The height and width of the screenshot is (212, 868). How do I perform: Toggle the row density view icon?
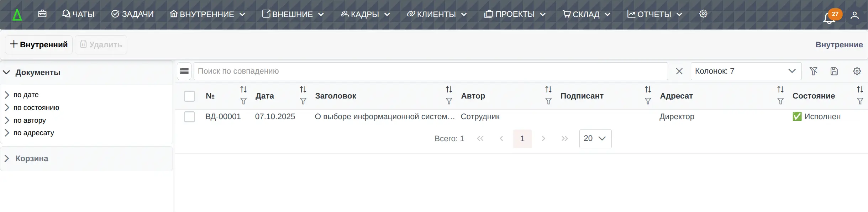click(x=184, y=71)
